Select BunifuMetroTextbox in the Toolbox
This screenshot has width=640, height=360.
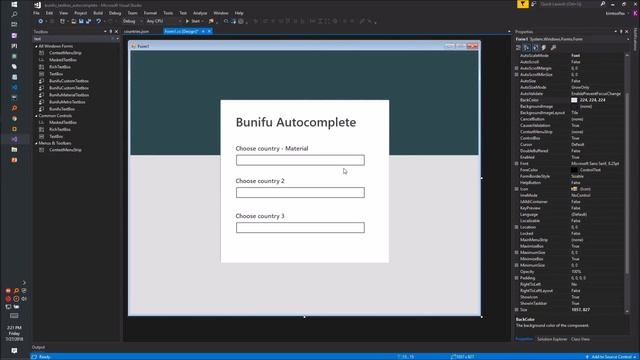click(x=67, y=102)
